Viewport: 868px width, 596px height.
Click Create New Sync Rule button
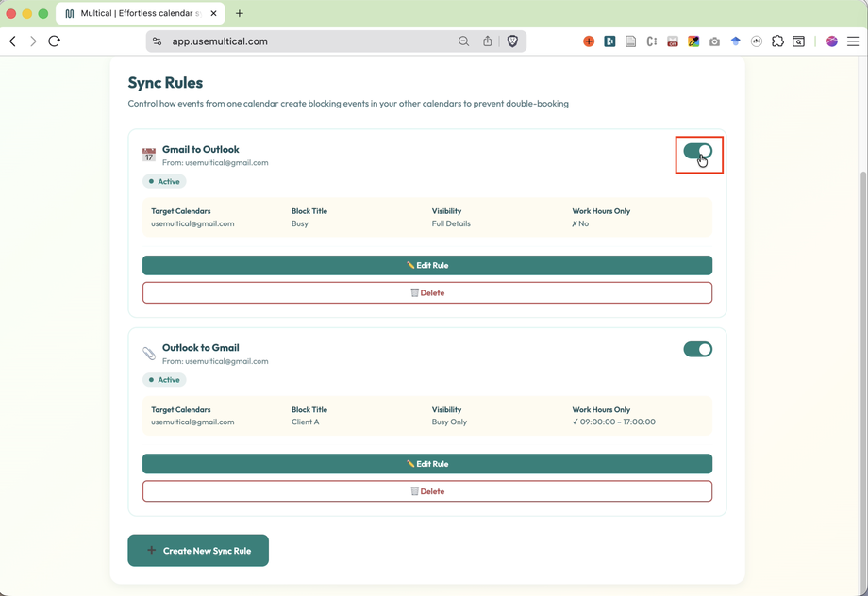pyautogui.click(x=198, y=551)
